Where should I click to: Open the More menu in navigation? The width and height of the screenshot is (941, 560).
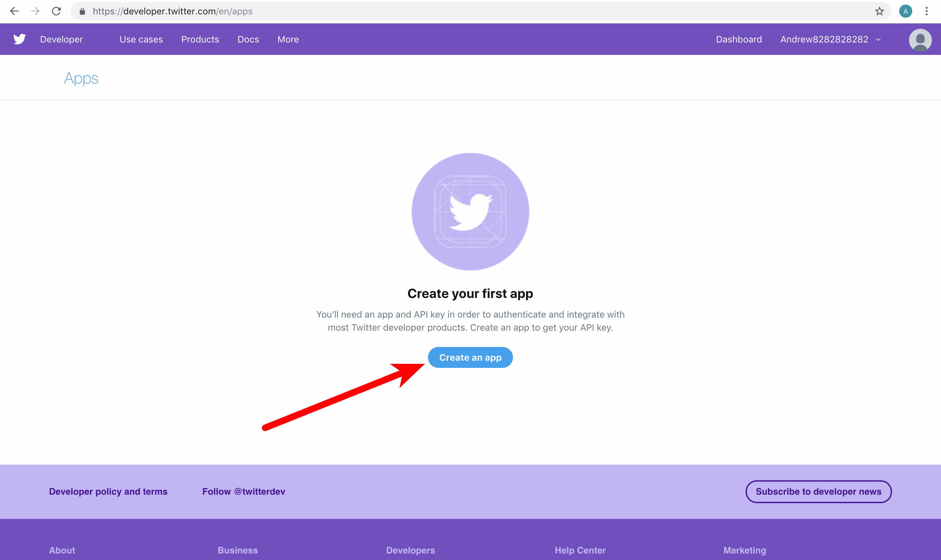point(288,39)
